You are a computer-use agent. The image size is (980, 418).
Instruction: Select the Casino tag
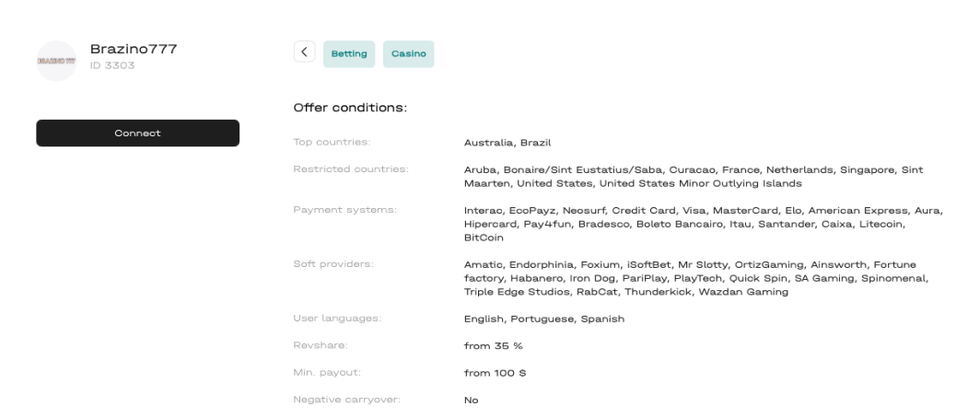pos(409,53)
